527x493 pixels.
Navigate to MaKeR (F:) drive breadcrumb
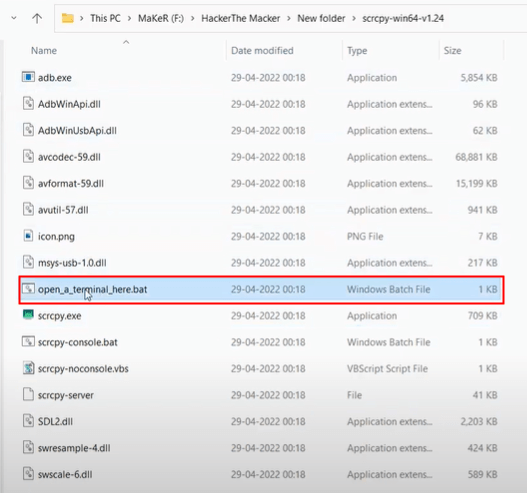(161, 18)
